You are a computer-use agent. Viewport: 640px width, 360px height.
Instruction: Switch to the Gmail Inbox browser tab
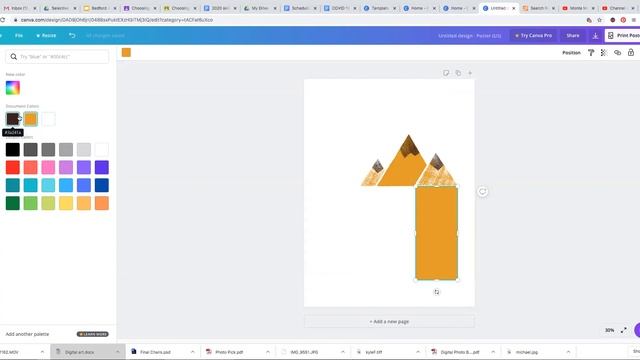point(18,8)
